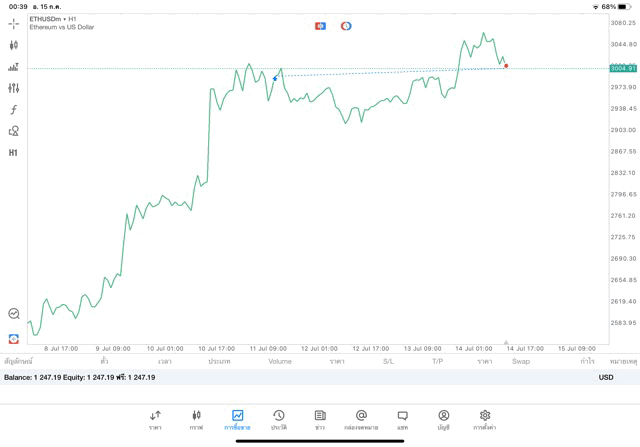Open the ประวัติ history tab
This screenshot has width=640, height=447.
click(x=278, y=420)
